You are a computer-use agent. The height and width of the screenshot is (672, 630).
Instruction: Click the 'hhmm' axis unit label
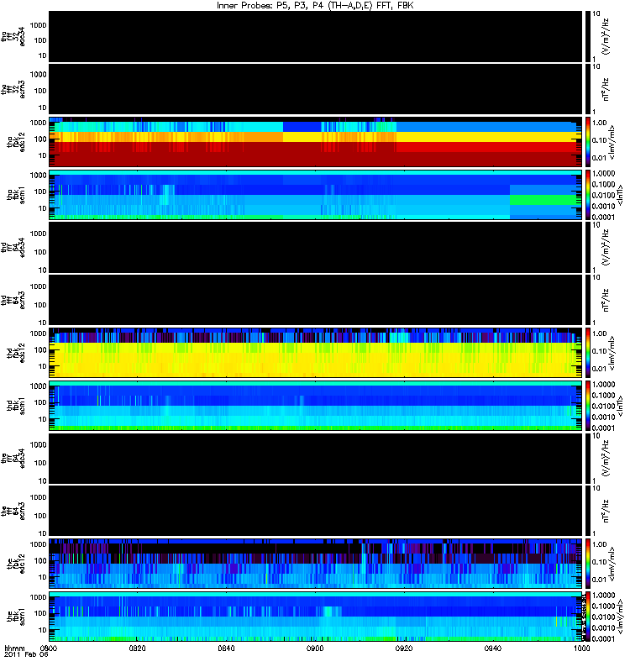[14, 648]
